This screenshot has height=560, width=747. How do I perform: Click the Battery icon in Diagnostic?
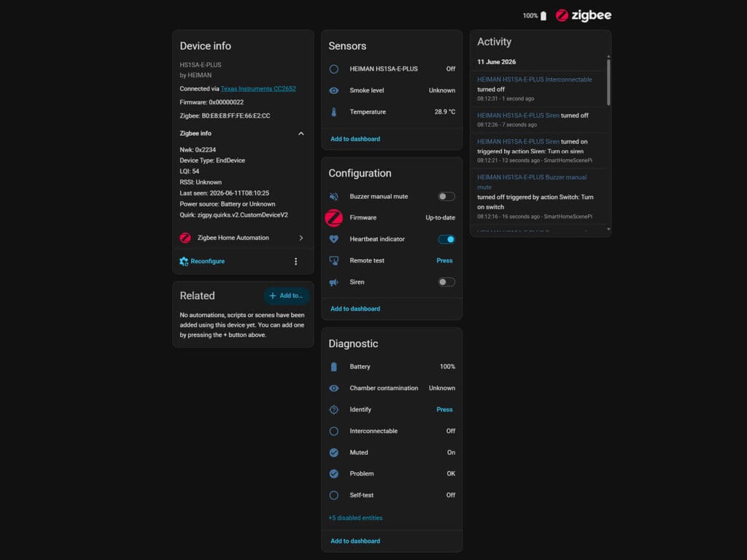[334, 367]
